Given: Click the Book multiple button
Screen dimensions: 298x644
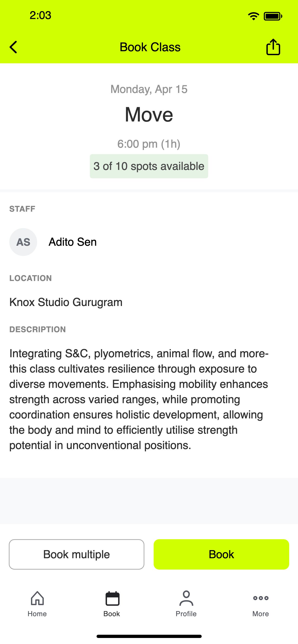Looking at the screenshot, I should click(77, 554).
